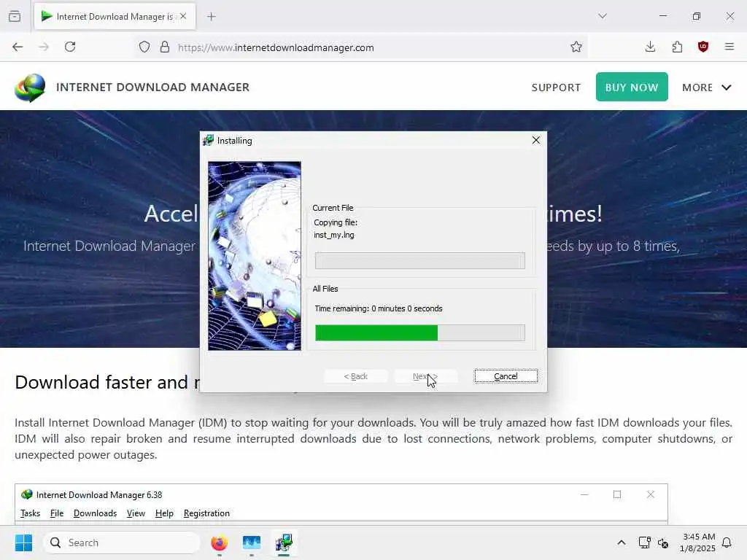
Task: Click the File menu in IDM screenshot
Action: 57,513
